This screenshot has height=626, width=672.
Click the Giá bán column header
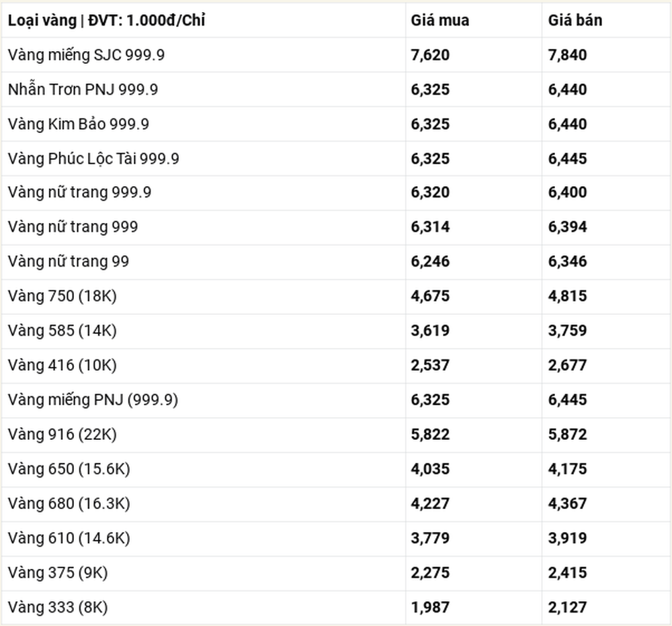[x=575, y=21]
